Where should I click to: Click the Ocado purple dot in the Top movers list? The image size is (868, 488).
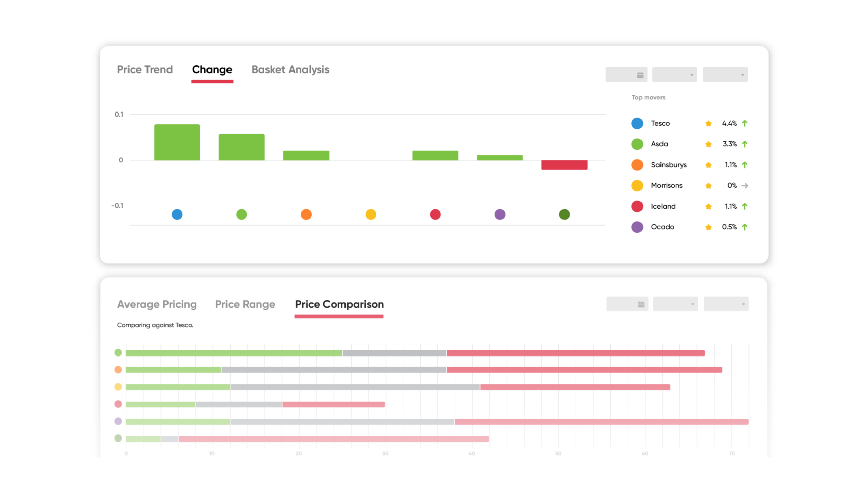click(x=637, y=227)
